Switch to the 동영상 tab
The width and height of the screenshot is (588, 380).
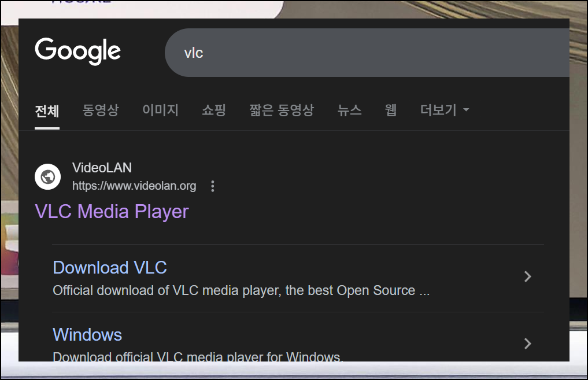101,110
